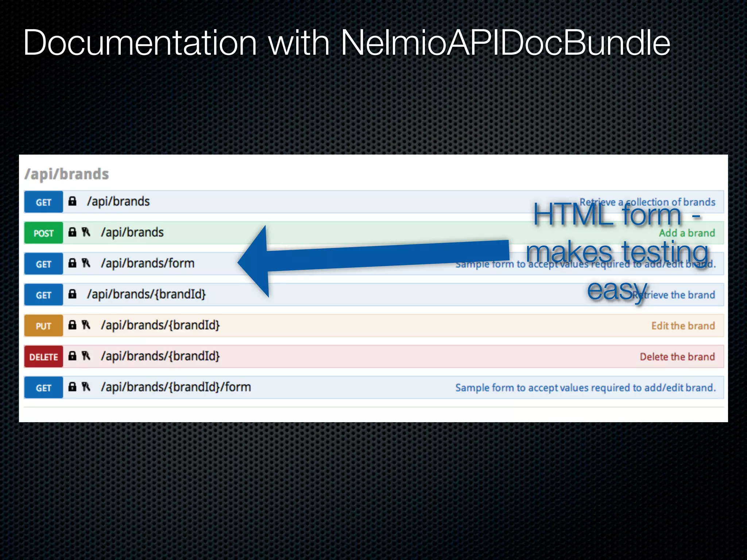Expand the POST /api/brands path link

[132, 232]
